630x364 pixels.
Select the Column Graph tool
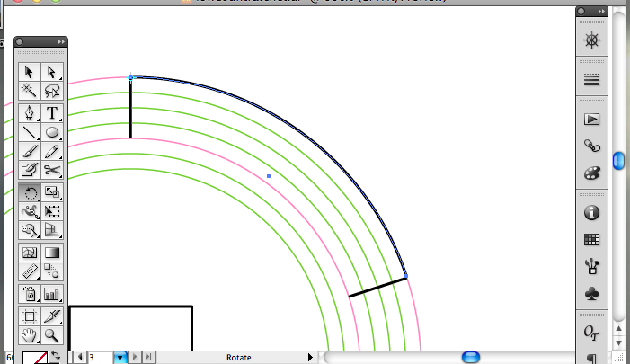click(x=52, y=294)
